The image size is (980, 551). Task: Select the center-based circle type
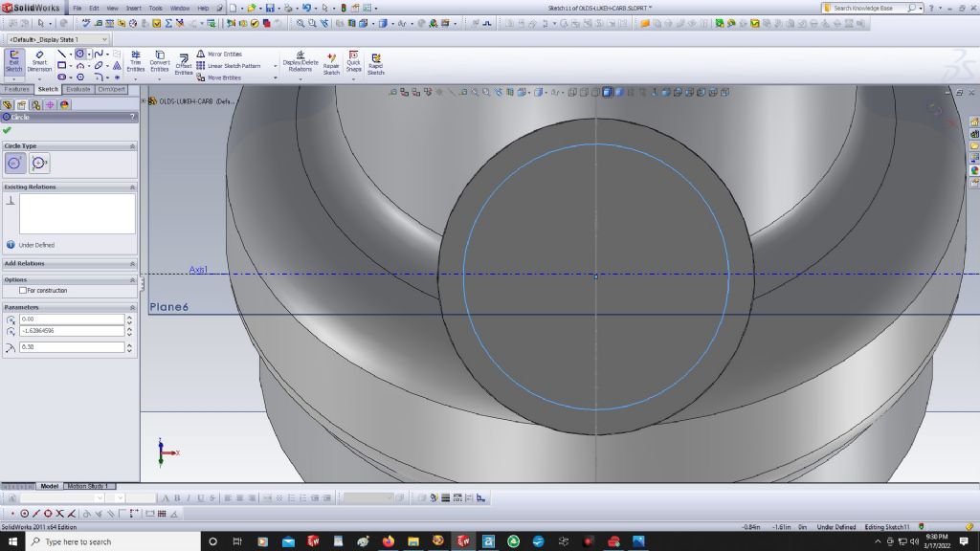[x=15, y=164]
